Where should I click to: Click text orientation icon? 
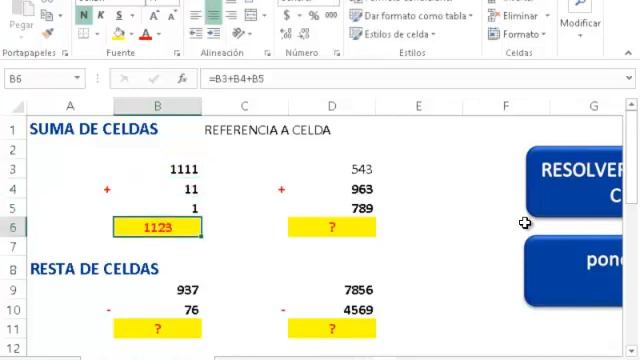click(238, 33)
